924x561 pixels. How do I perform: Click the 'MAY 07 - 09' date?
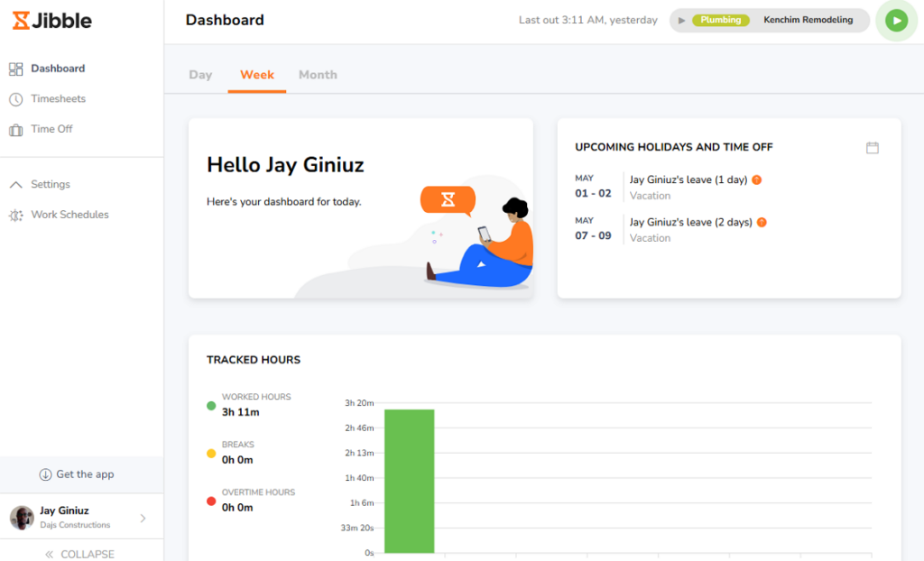click(x=593, y=229)
